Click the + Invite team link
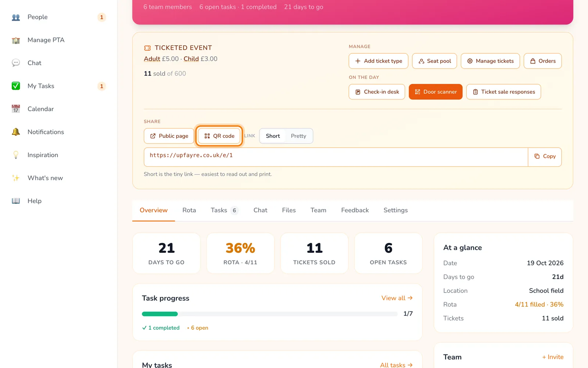The image size is (588, 368). 553,357
